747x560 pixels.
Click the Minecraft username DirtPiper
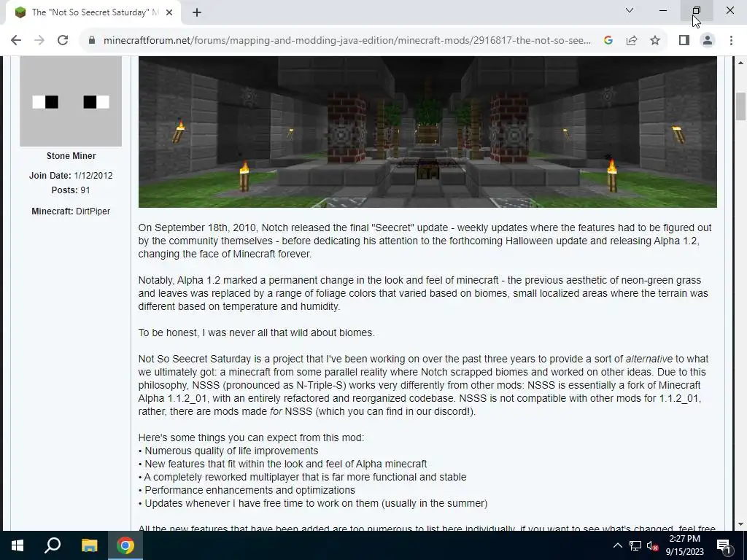(93, 211)
